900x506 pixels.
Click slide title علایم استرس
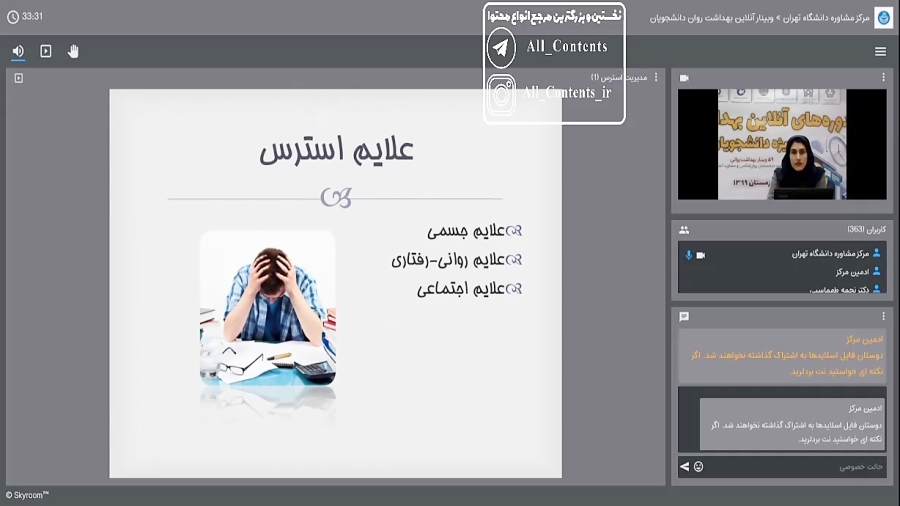[336, 150]
